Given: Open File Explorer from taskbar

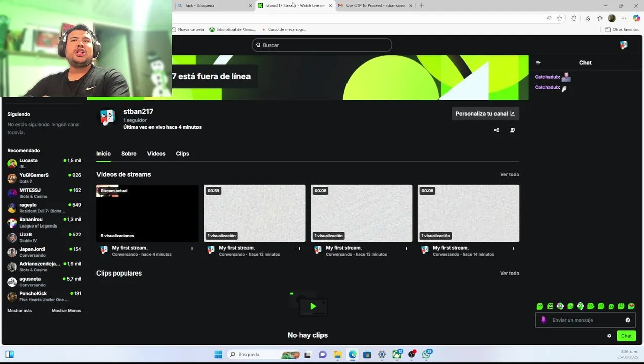Looking at the screenshot, I should (337, 355).
